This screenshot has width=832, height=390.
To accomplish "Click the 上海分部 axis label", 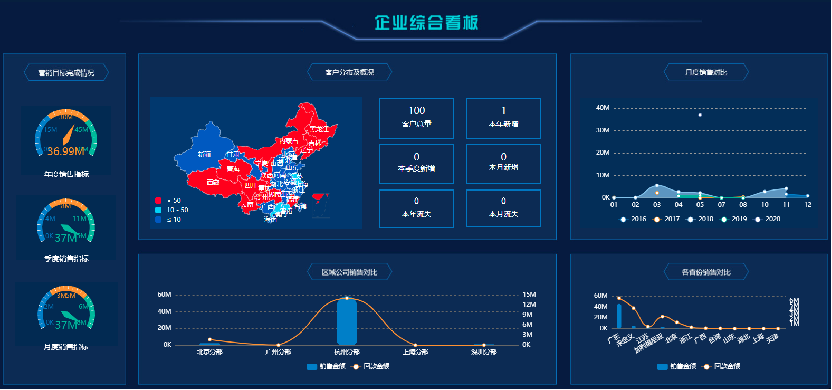I will pos(415,352).
